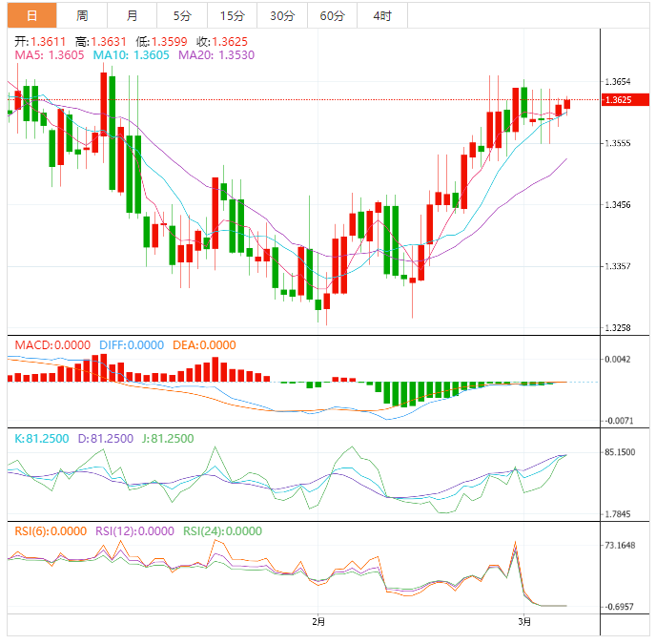Image resolution: width=656 pixels, height=644 pixels.
Task: Click the MACD indicator label
Action: coord(51,345)
